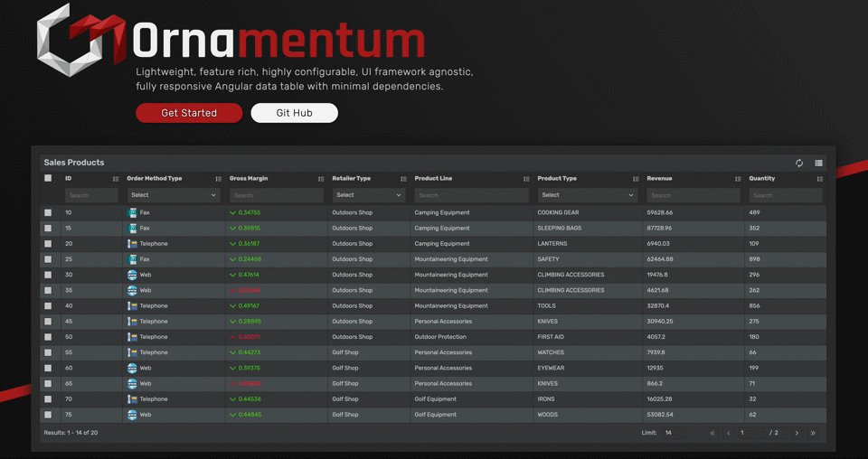The height and width of the screenshot is (459, 868).
Task: Click the Fax icon in row 10
Action: [x=132, y=213]
